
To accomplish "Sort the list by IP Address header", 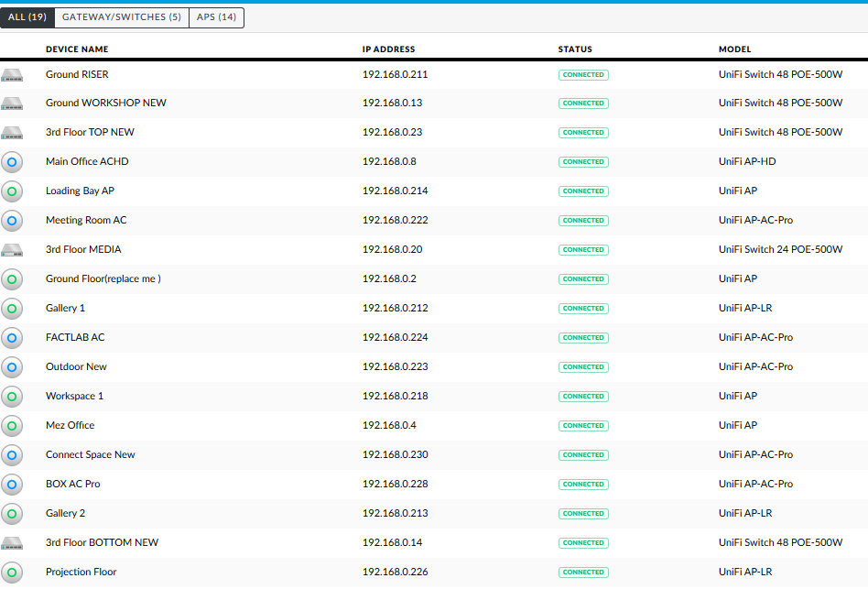I will coord(388,49).
